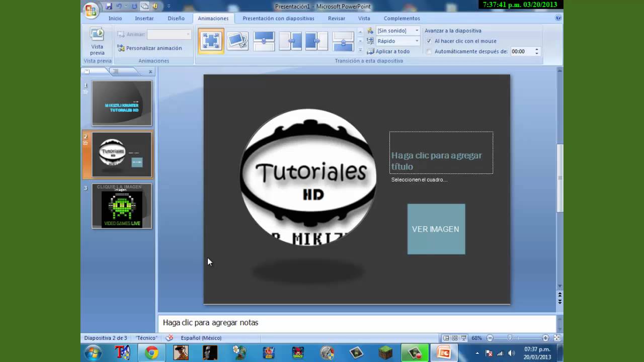Apply the push up transition
This screenshot has height=362, width=644.
click(343, 41)
